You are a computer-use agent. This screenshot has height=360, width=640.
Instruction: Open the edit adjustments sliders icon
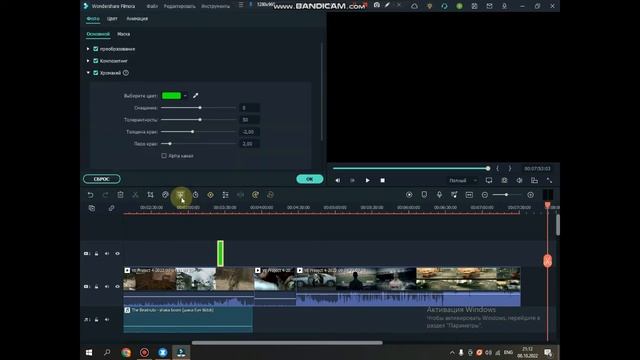(225, 195)
